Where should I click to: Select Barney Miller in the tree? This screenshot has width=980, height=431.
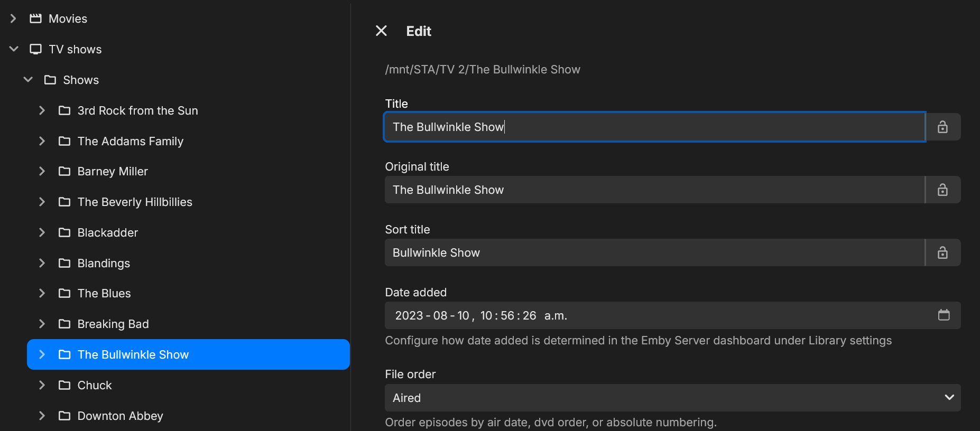pyautogui.click(x=113, y=171)
